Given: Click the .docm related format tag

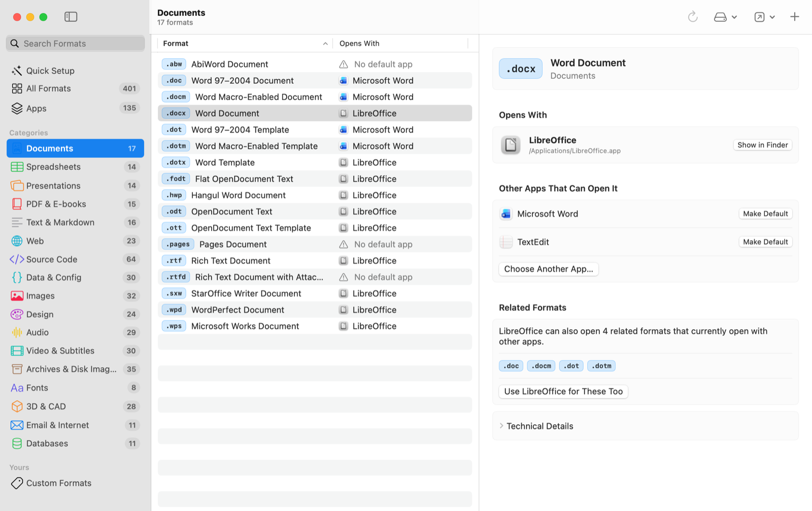Looking at the screenshot, I should 541,366.
